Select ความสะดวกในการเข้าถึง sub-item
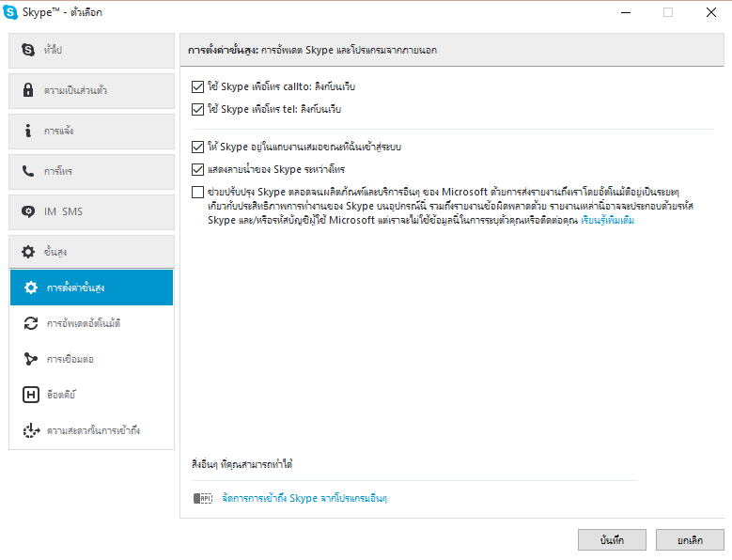The width and height of the screenshot is (732, 560). 91,430
